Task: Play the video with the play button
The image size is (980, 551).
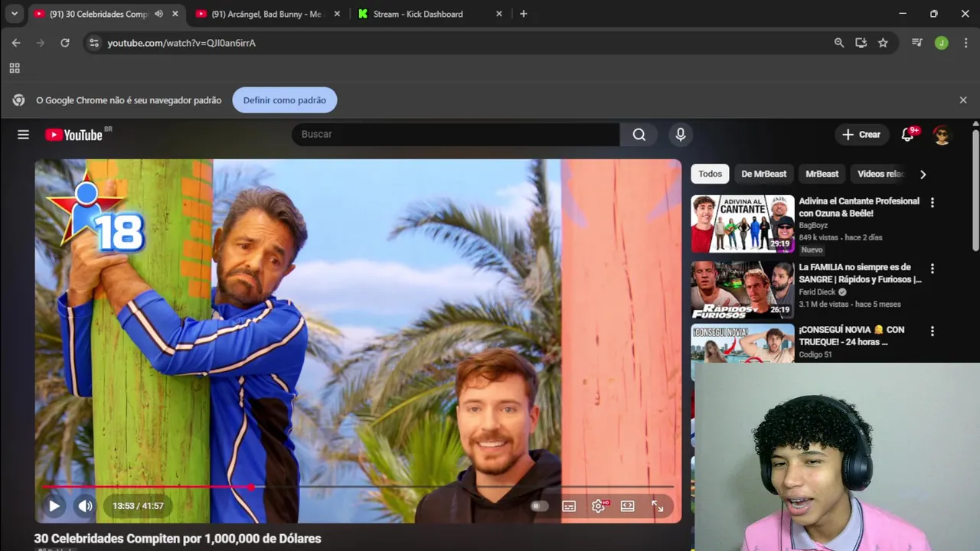Action: point(54,506)
